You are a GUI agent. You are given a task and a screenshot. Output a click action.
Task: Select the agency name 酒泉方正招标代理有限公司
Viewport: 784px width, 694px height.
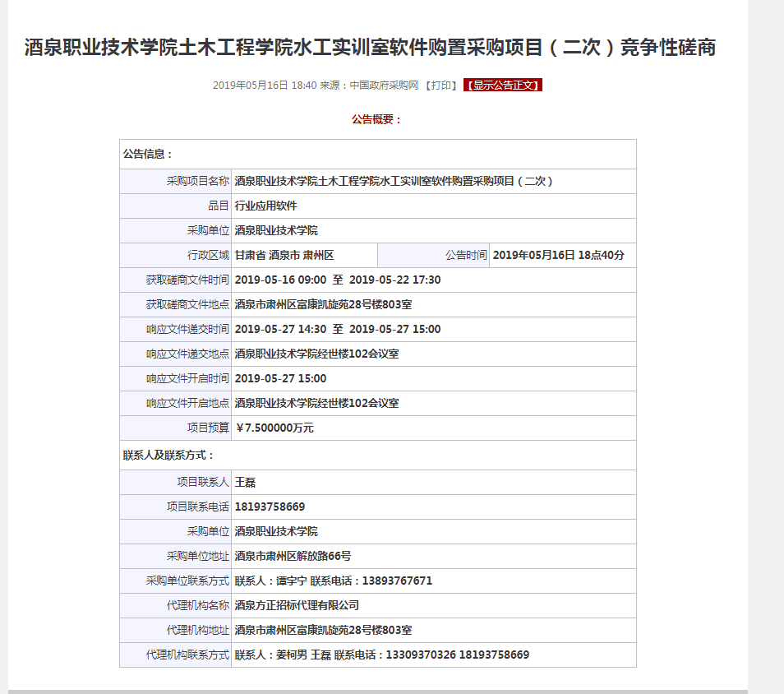297,606
